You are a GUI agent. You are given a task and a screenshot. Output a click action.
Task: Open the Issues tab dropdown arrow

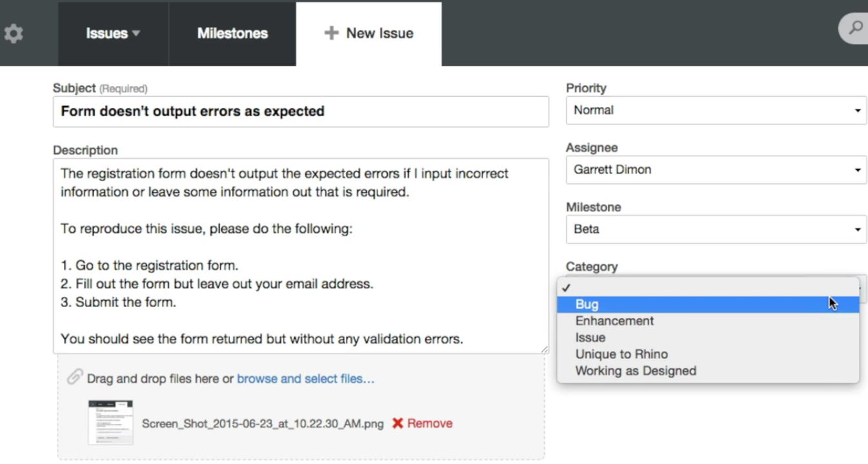[136, 34]
